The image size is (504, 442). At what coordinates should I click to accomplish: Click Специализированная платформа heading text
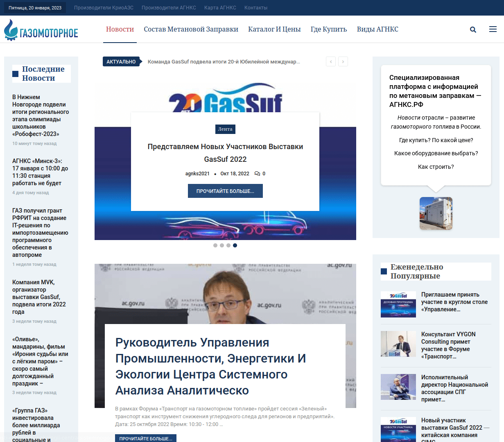pyautogui.click(x=435, y=91)
